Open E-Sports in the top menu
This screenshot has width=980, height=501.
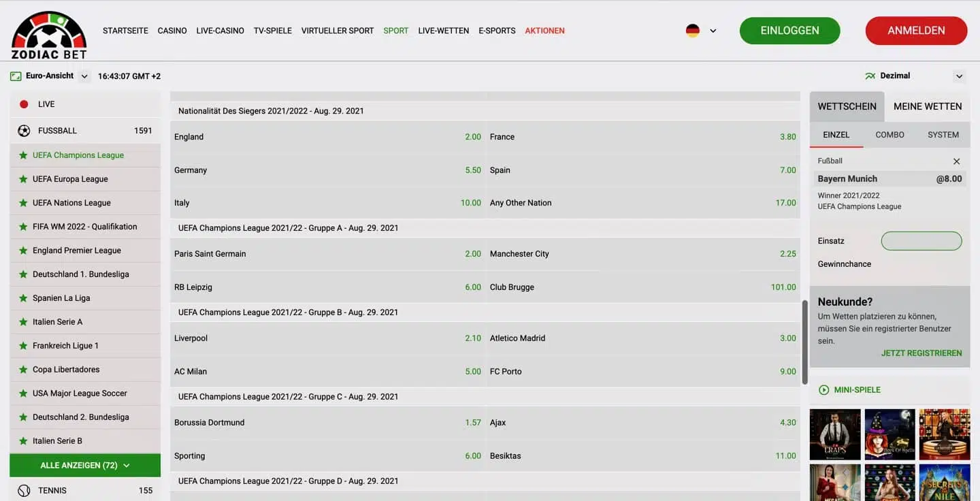(x=497, y=31)
